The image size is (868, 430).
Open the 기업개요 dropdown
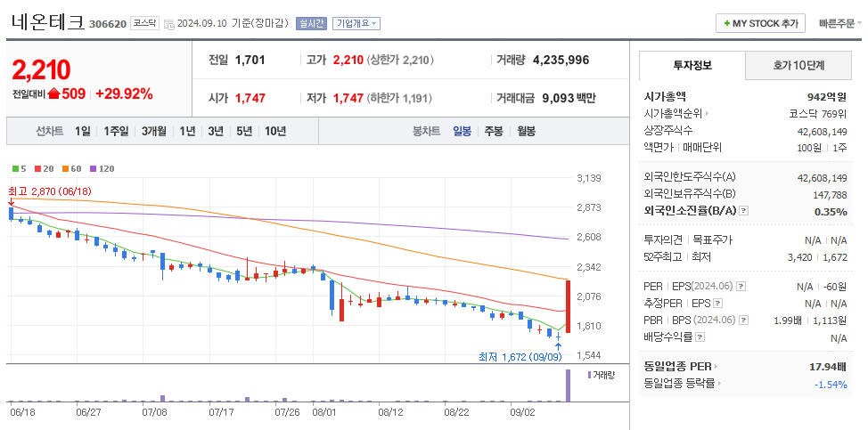[356, 23]
